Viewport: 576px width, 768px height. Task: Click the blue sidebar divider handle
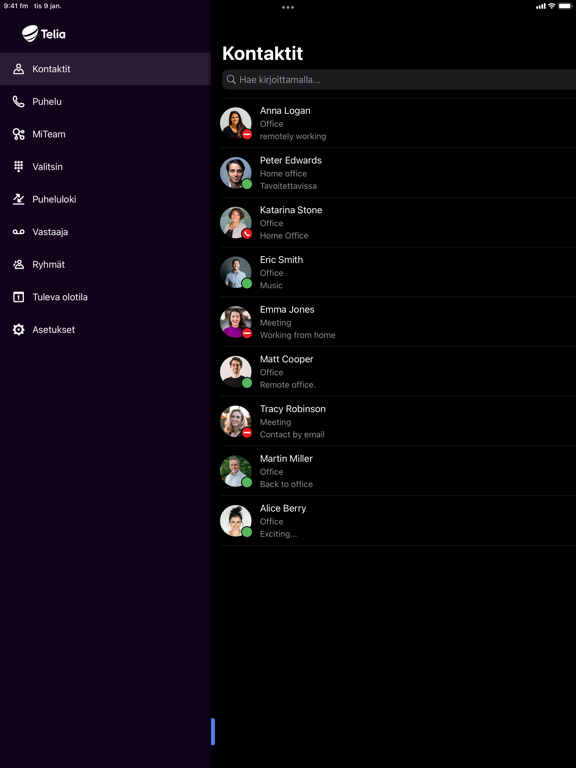pyautogui.click(x=213, y=731)
